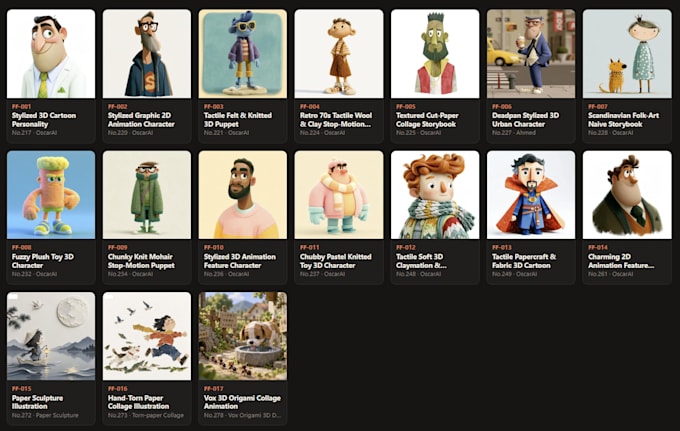Open the FF-002 bearded hoodie character thumbnail
The height and width of the screenshot is (431, 680).
(147, 54)
